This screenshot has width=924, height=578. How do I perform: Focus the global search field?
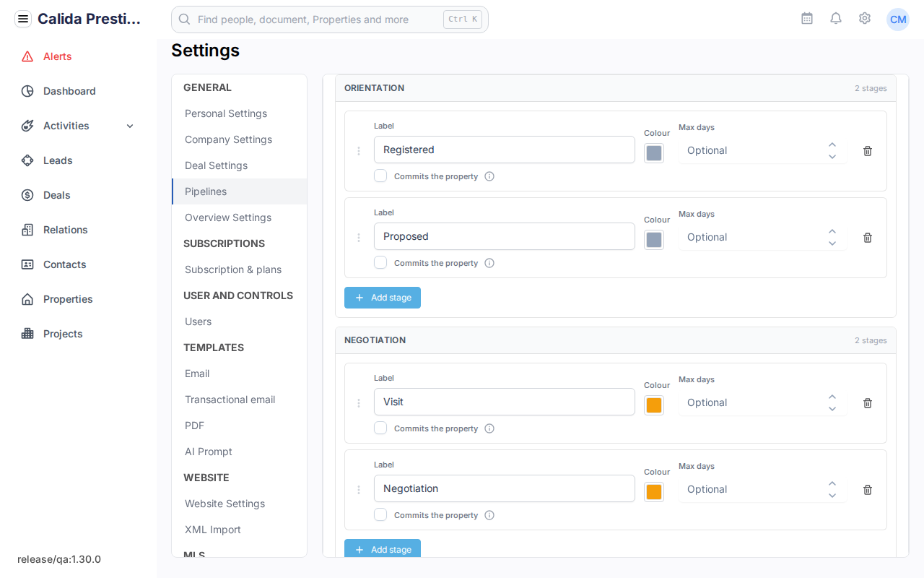click(x=330, y=20)
